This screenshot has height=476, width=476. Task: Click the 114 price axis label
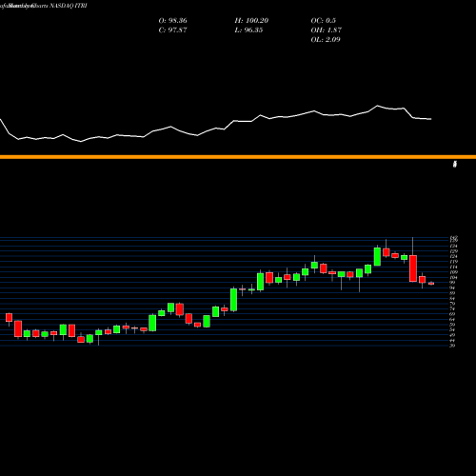(x=453, y=267)
